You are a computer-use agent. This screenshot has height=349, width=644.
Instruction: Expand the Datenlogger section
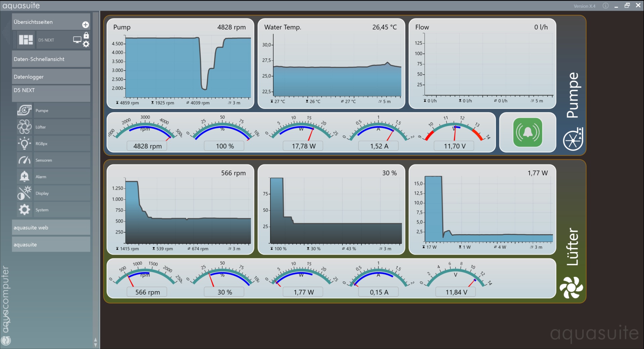[x=51, y=77]
